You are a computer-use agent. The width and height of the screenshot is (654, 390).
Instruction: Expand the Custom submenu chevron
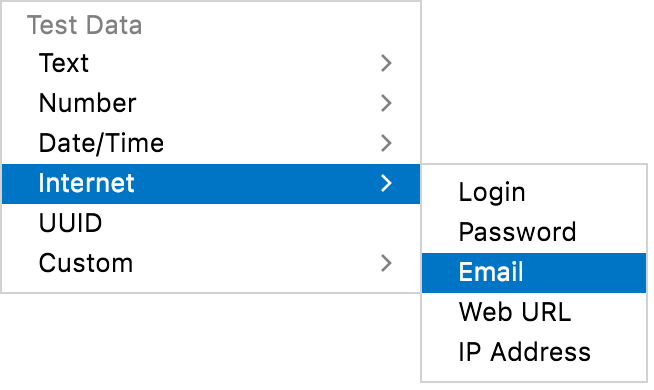tap(386, 263)
